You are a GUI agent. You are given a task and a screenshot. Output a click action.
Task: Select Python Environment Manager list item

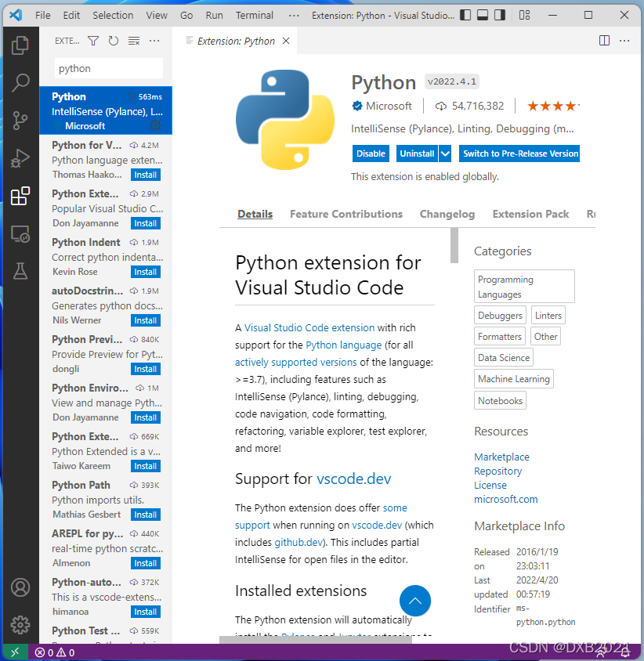click(106, 403)
